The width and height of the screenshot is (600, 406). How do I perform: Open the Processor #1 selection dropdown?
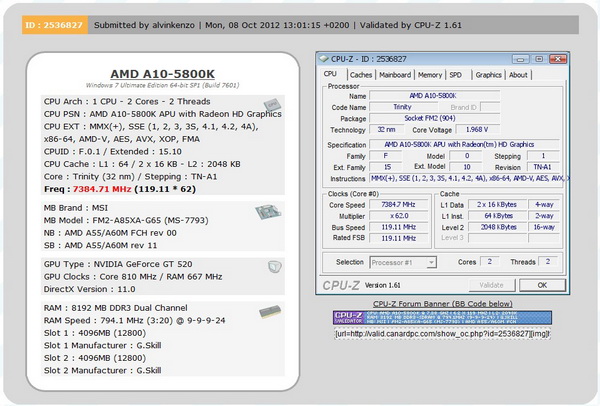[405, 262]
